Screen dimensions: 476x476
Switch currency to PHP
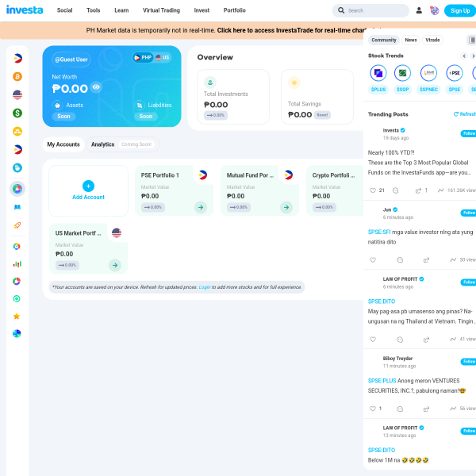coord(143,57)
